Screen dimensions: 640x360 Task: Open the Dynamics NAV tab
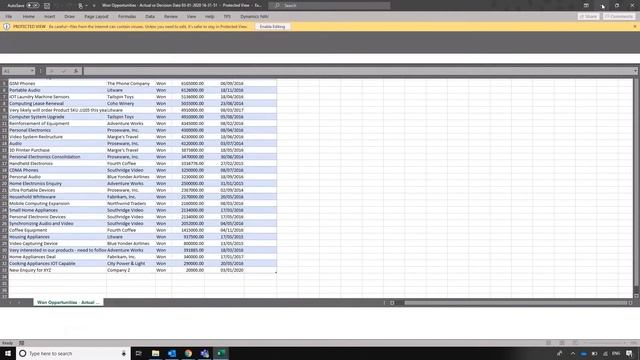254,16
